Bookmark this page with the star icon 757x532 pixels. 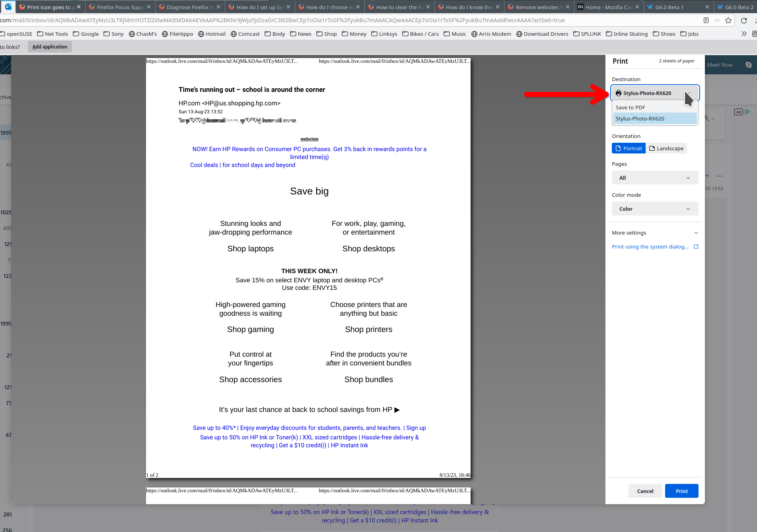(x=728, y=20)
